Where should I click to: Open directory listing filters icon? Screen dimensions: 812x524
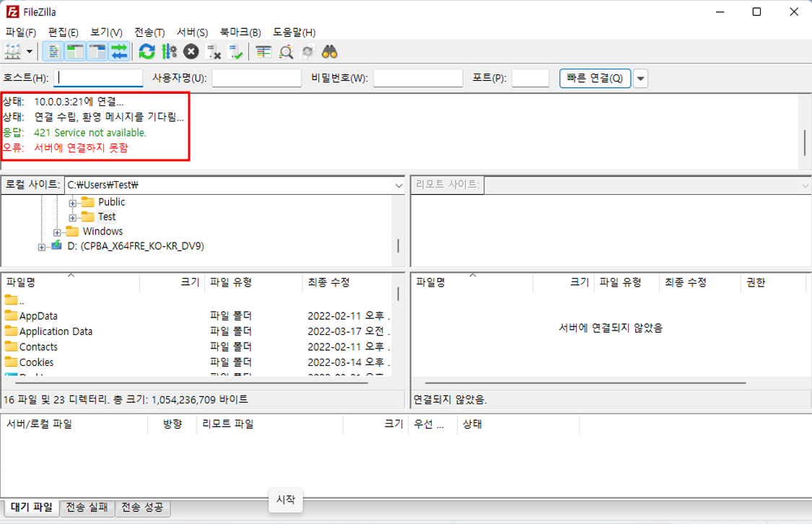pos(263,52)
